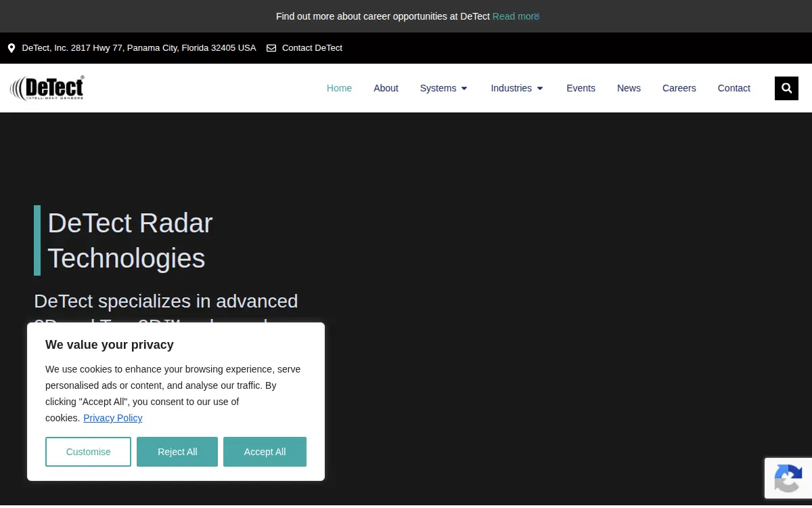Click the envelope contact icon
Viewport: 812px width, 508px height.
(271, 48)
